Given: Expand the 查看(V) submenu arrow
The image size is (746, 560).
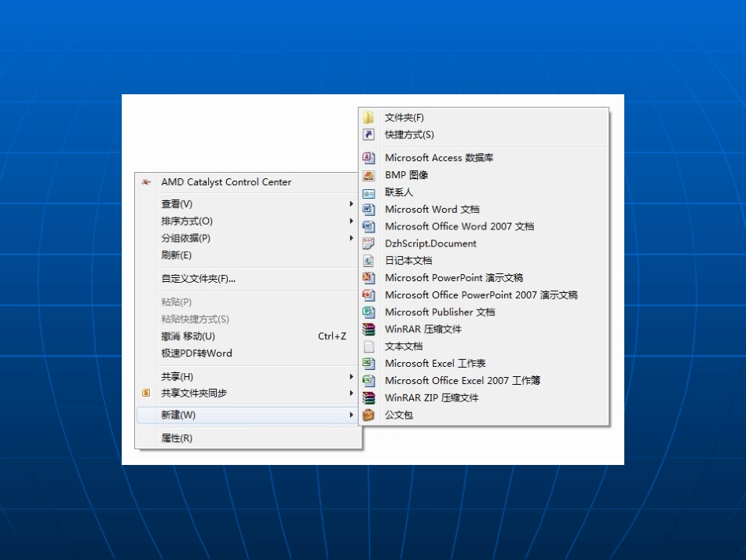Looking at the screenshot, I should [x=351, y=204].
